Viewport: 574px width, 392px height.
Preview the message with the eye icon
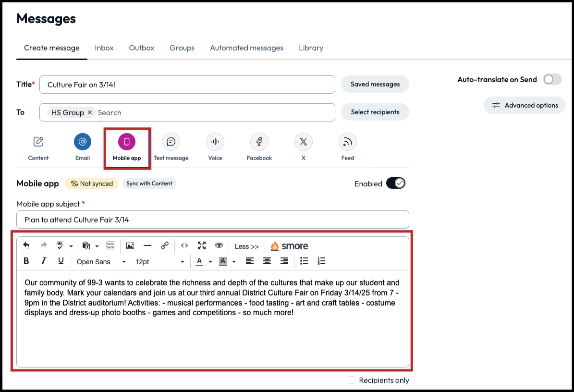point(219,245)
